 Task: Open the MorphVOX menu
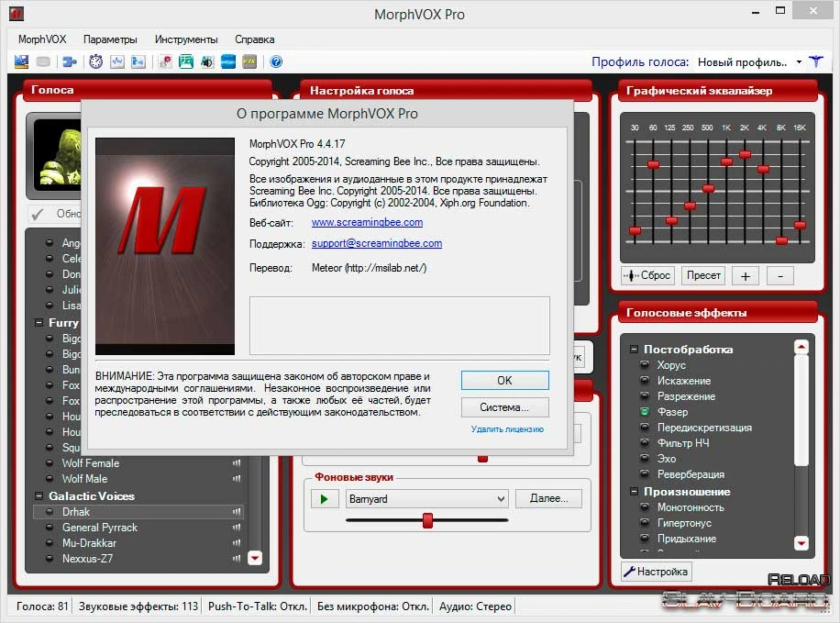[42, 39]
